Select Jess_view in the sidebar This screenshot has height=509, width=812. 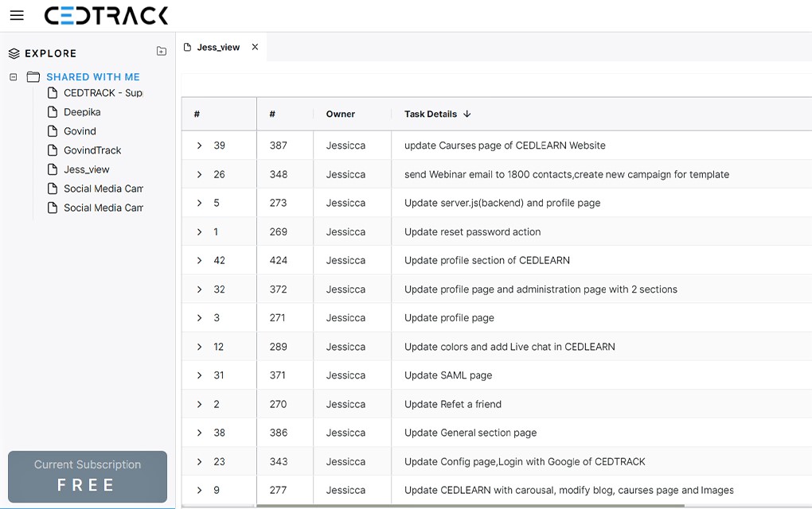pyautogui.click(x=86, y=169)
